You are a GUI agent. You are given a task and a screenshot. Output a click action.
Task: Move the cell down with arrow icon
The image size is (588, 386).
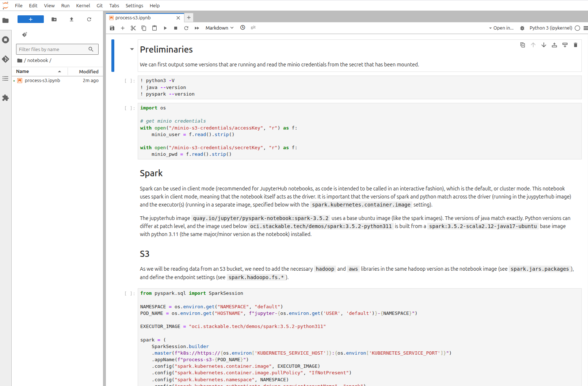[x=544, y=45]
